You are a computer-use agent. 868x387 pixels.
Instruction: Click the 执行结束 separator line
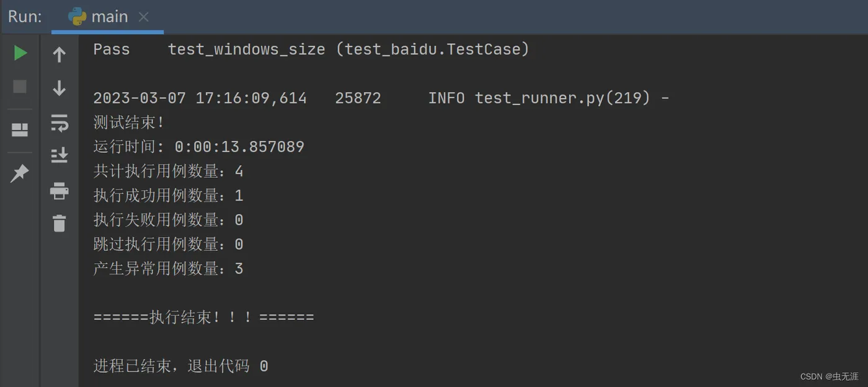pyautogui.click(x=203, y=318)
